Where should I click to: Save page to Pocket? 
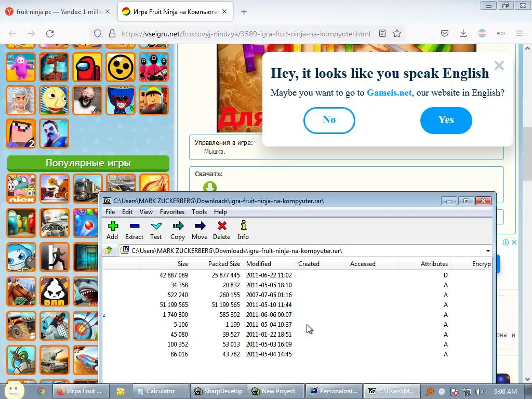[445, 34]
